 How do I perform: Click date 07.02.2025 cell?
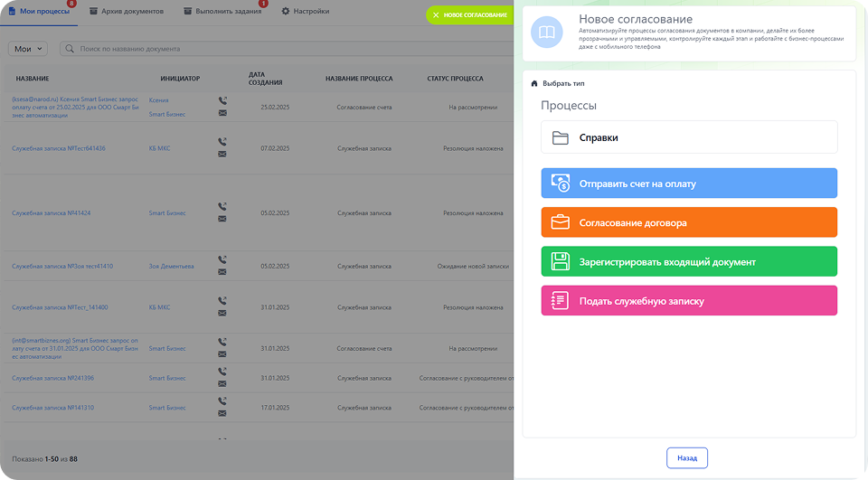point(275,148)
